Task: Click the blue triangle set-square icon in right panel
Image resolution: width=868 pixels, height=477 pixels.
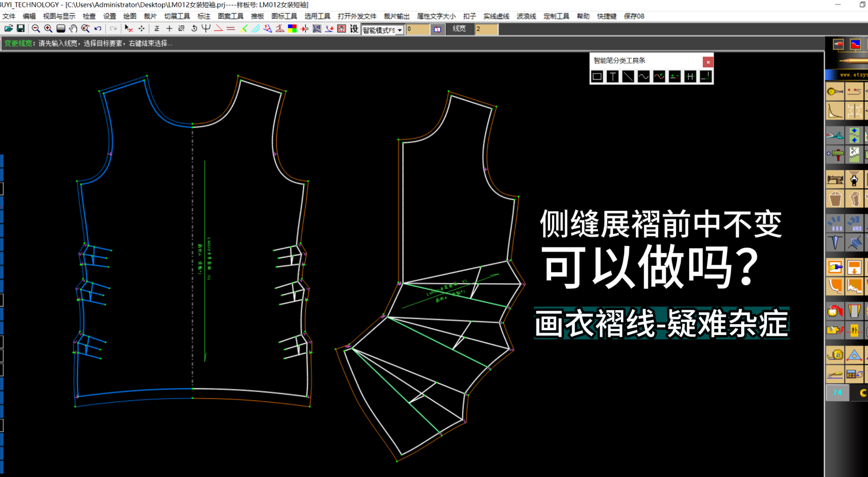Action: [854, 355]
